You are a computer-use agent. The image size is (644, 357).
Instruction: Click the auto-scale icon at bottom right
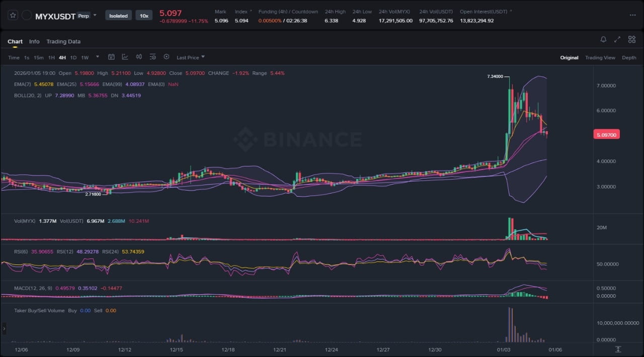click(x=618, y=349)
